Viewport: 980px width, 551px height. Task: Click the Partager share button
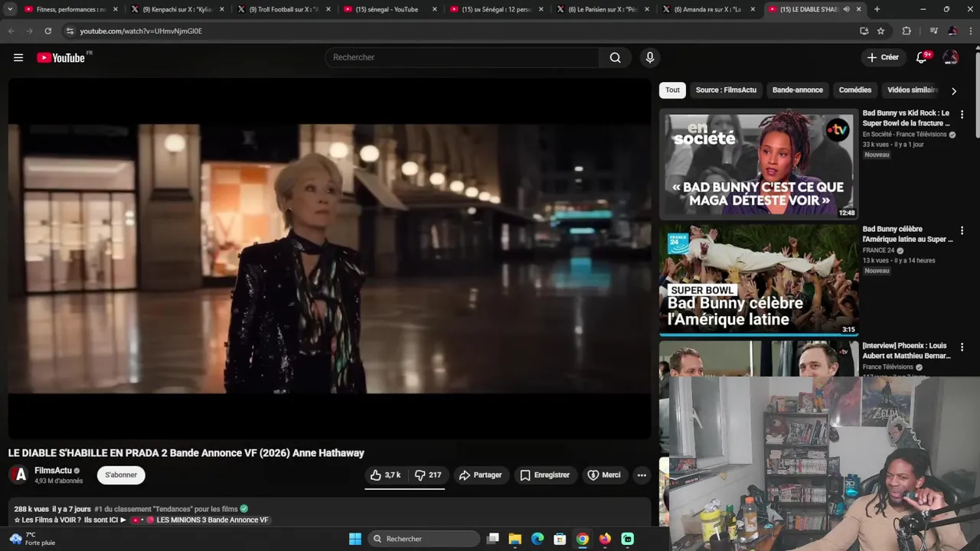click(480, 475)
